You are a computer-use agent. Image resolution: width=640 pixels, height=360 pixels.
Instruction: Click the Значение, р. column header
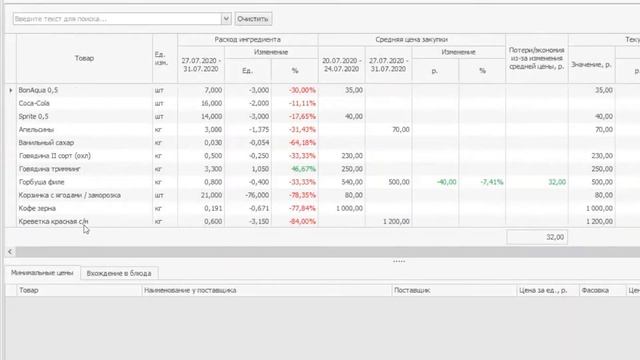(x=591, y=64)
